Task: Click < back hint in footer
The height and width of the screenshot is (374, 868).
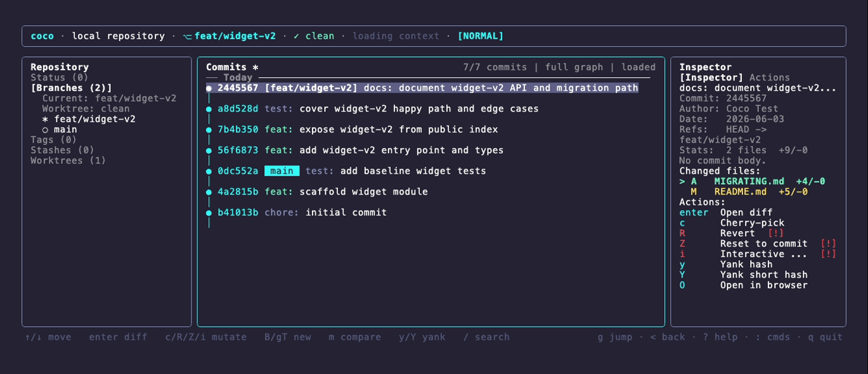Action: tap(668, 337)
